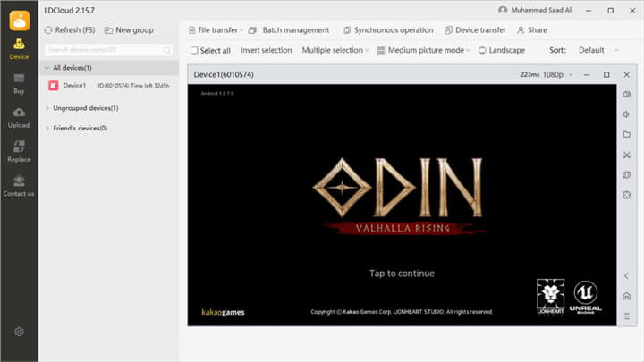Image resolution: width=644 pixels, height=362 pixels.
Task: Toggle Landscape orientation mode
Action: point(502,50)
